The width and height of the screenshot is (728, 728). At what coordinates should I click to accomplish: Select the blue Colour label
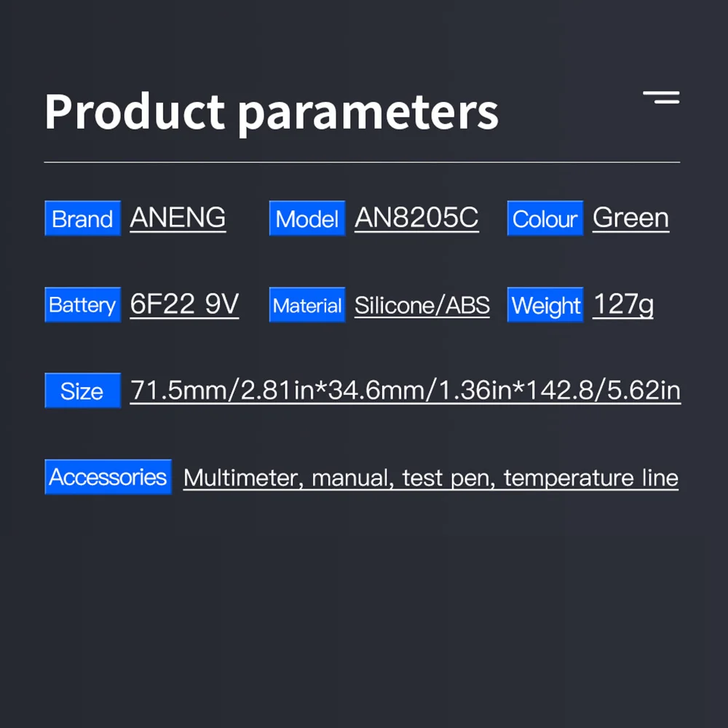[x=545, y=218]
